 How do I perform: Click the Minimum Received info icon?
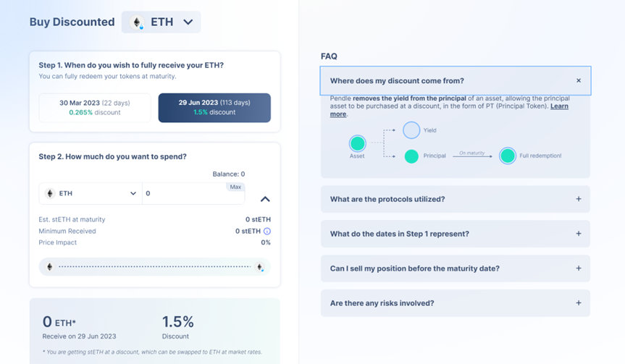tap(267, 231)
